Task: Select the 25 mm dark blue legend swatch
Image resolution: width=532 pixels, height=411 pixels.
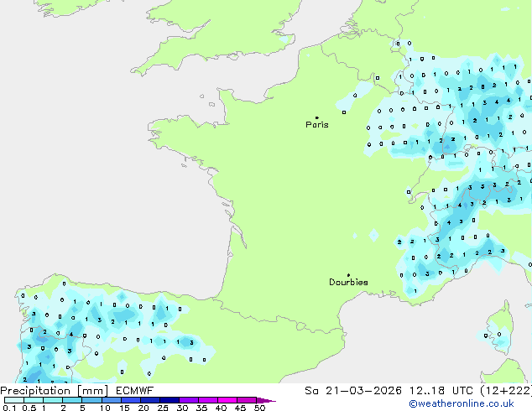Action: [169, 400]
